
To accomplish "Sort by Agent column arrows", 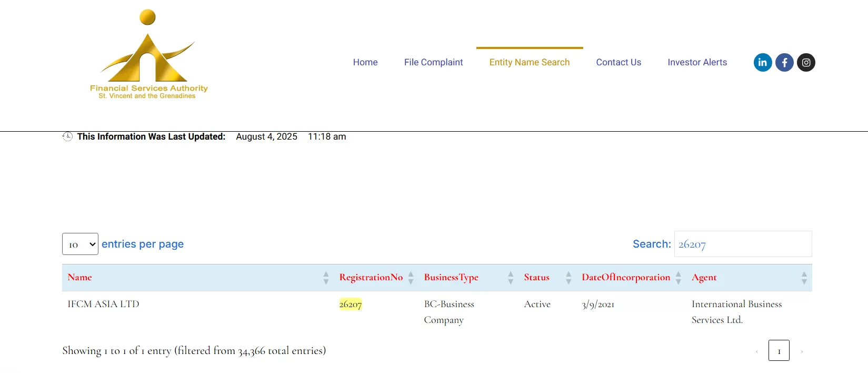I will [x=804, y=278].
